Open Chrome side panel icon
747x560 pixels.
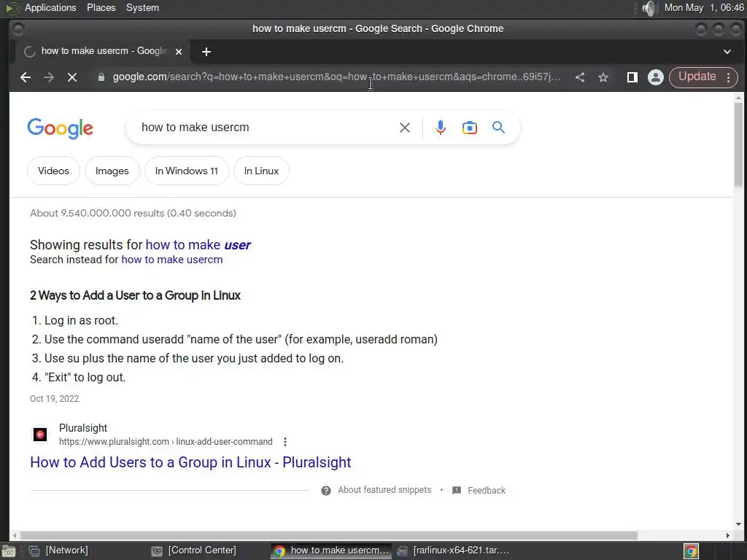[x=632, y=77]
